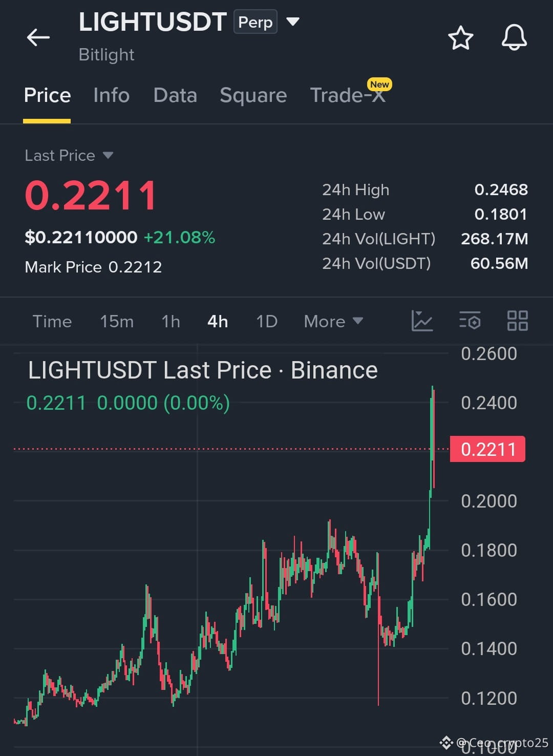Click the 0.2600 axis label

point(489,353)
